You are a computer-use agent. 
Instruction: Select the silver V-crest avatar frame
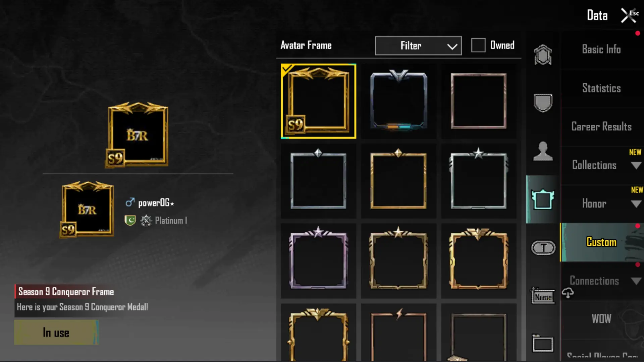[x=398, y=101]
